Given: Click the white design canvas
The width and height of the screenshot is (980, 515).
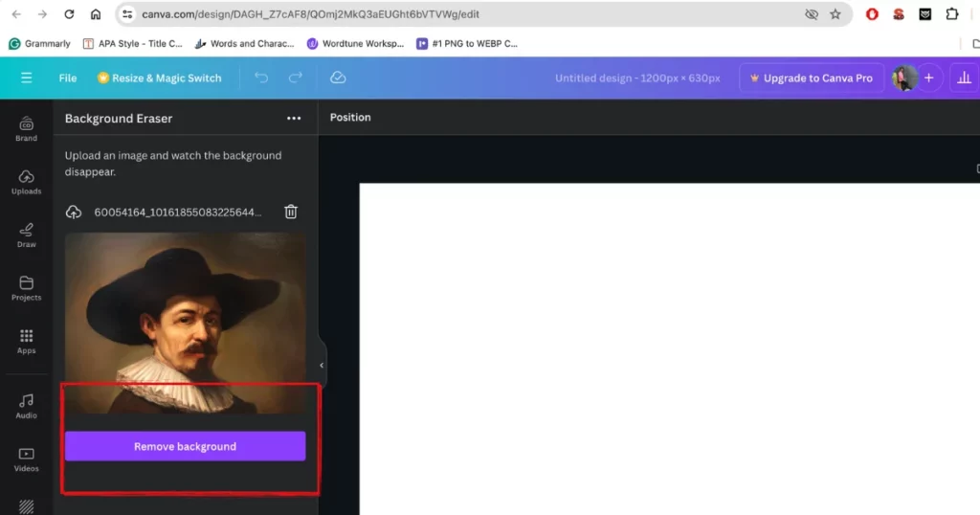Looking at the screenshot, I should click(x=669, y=348).
